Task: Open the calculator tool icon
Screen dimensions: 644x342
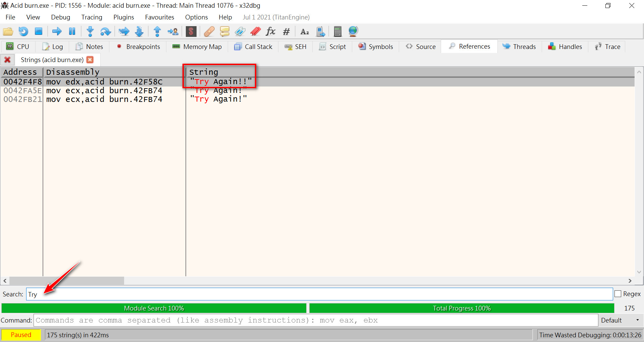Action: pyautogui.click(x=337, y=32)
